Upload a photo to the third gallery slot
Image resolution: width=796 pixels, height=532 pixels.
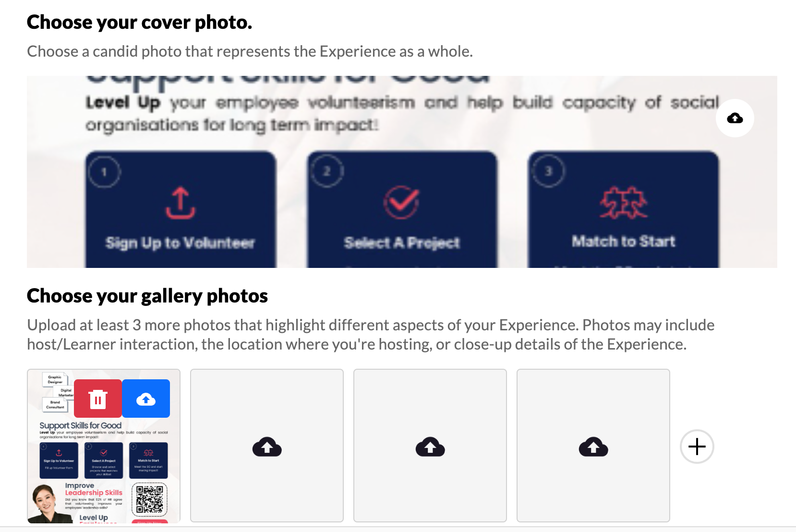click(x=430, y=446)
